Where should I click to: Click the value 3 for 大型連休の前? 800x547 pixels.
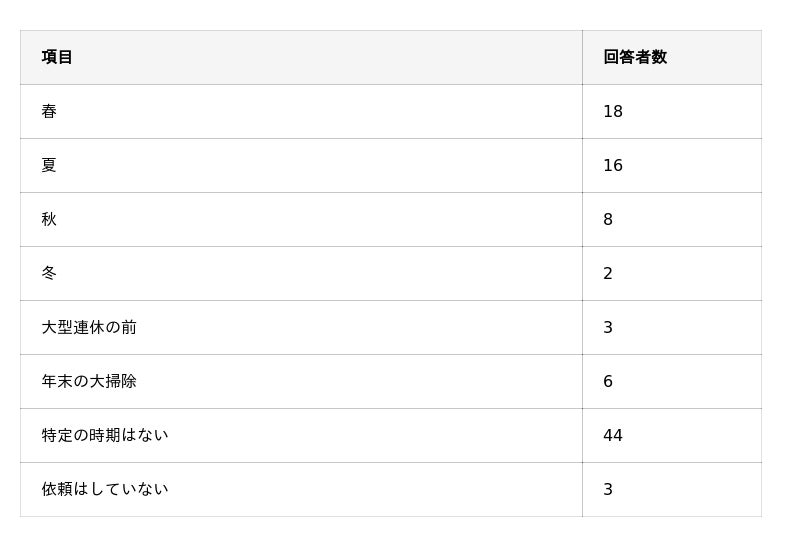pos(608,327)
